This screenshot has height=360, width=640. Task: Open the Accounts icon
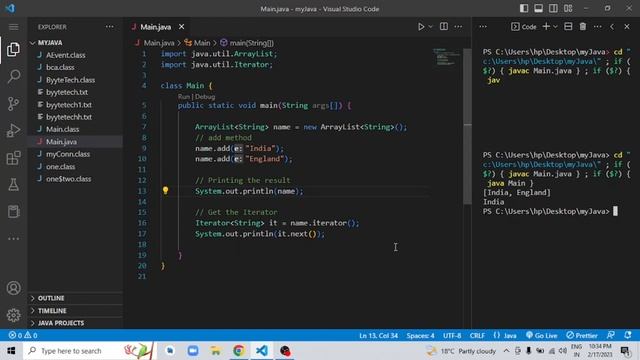click(x=13, y=288)
